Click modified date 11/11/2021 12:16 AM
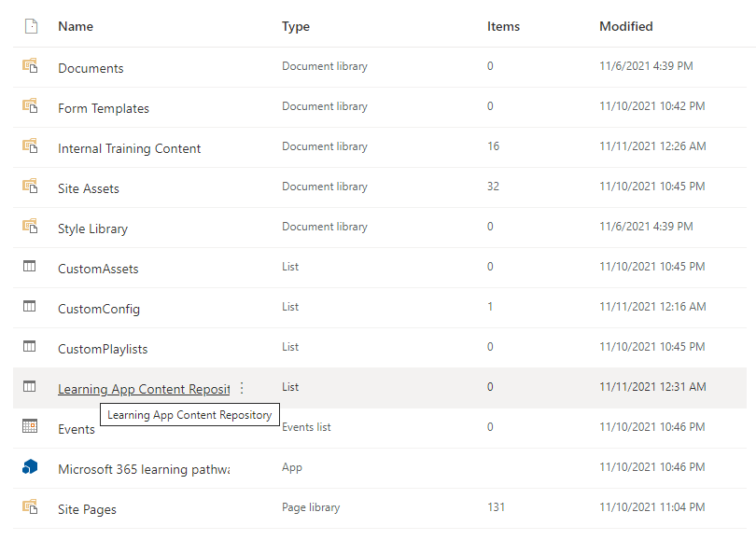 pyautogui.click(x=652, y=306)
